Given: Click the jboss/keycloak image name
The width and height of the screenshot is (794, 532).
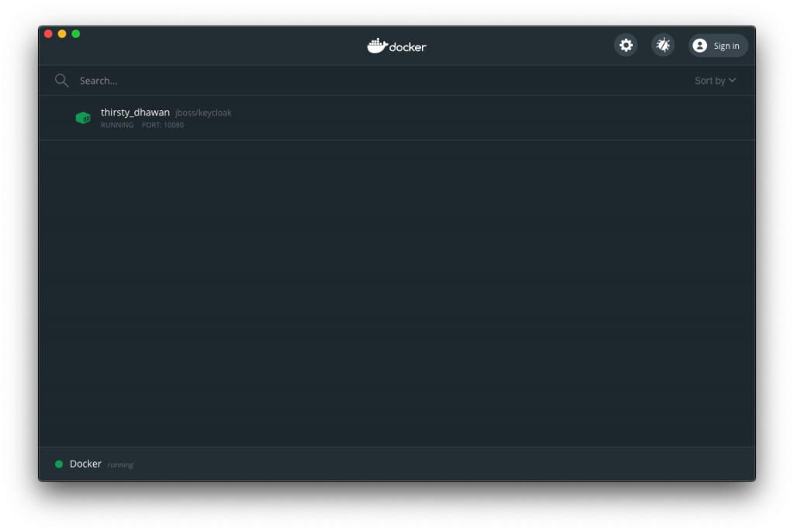Looking at the screenshot, I should (203, 112).
